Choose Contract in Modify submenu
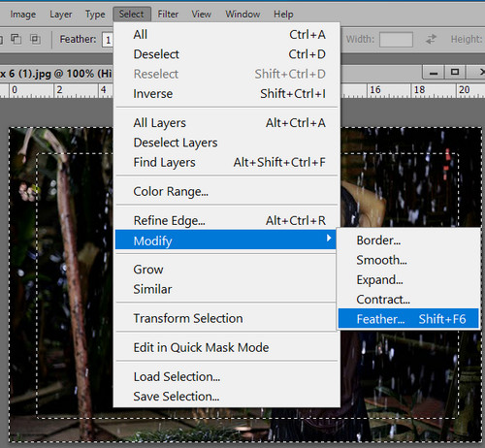The image size is (485, 448). coord(408,300)
